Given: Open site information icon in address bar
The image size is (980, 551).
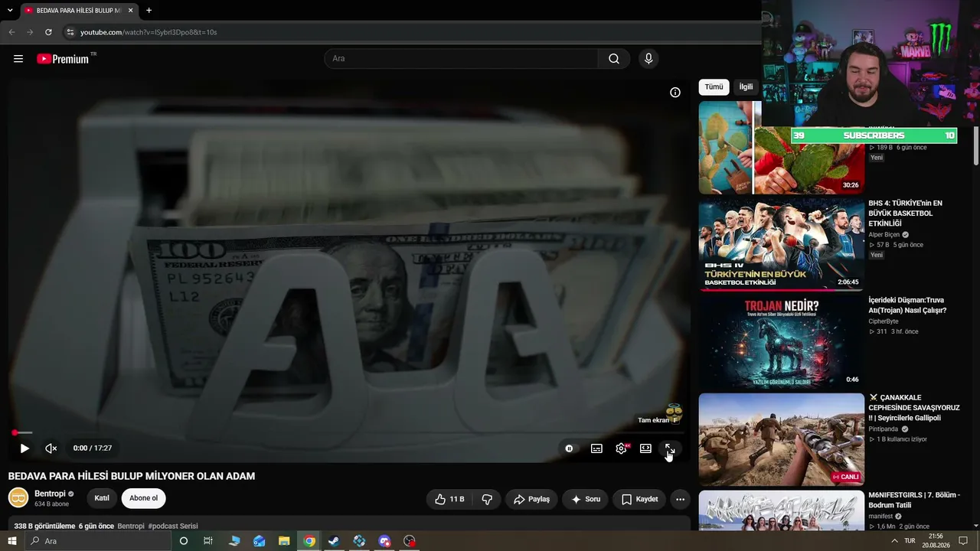Looking at the screenshot, I should [x=70, y=32].
